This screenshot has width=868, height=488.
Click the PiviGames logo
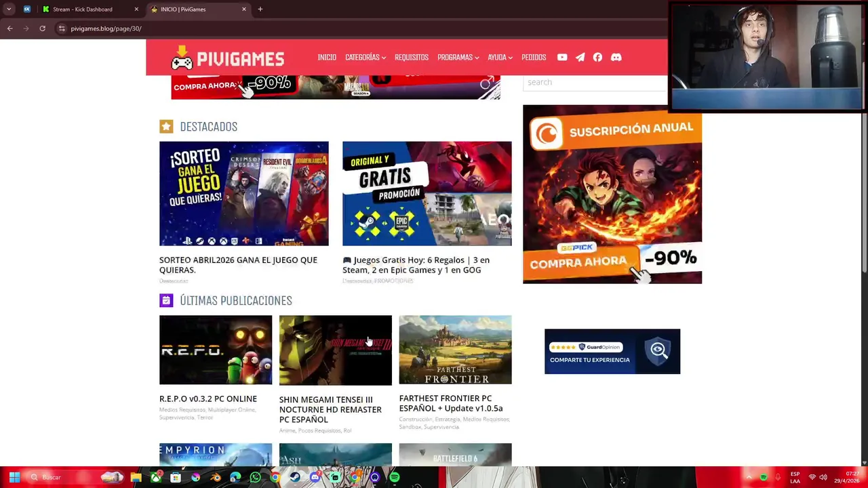[x=227, y=58]
